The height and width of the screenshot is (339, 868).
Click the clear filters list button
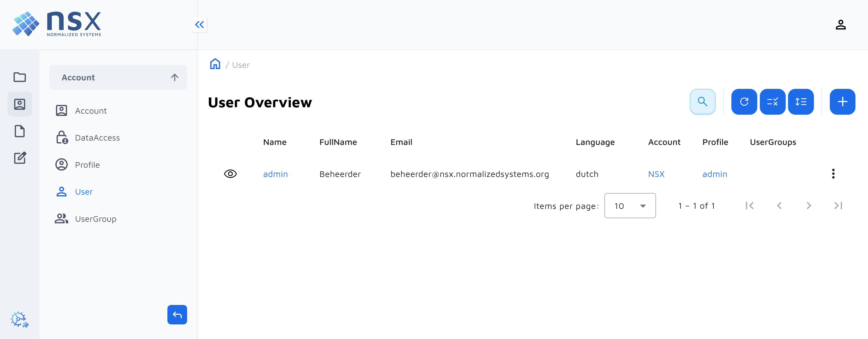tap(772, 102)
